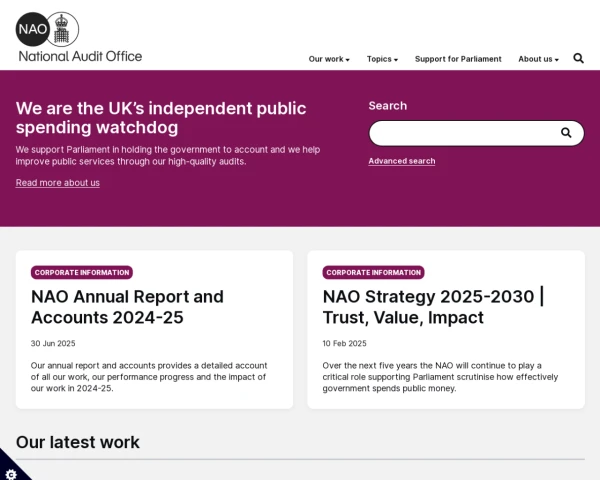This screenshot has width=600, height=480.
Task: Click the Our latest work heading
Action: (78, 442)
